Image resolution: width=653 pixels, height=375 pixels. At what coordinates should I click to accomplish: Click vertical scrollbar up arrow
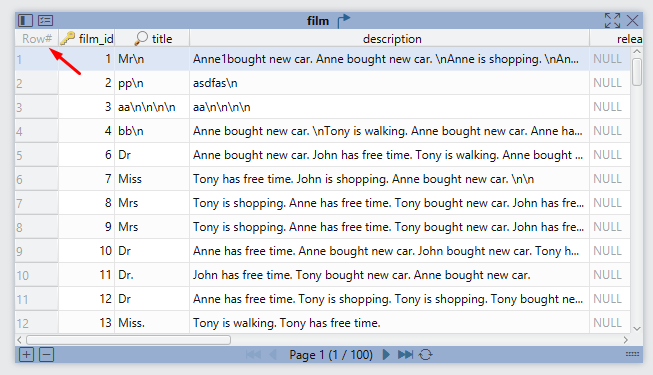[x=637, y=52]
